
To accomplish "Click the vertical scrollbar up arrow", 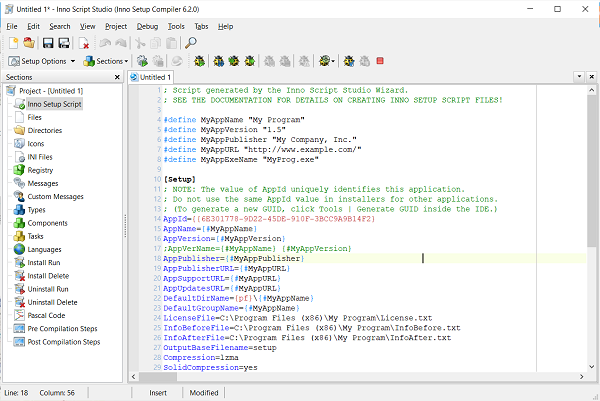I will pos(592,90).
